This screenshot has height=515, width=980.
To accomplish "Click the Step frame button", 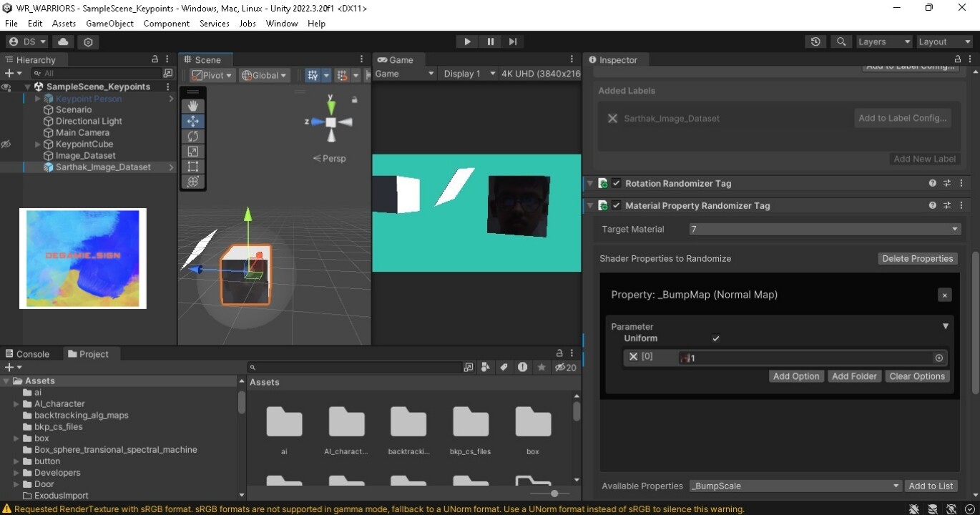I will coord(513,41).
